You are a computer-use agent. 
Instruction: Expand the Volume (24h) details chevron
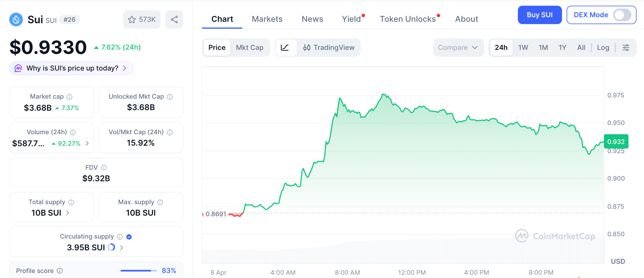tap(87, 143)
